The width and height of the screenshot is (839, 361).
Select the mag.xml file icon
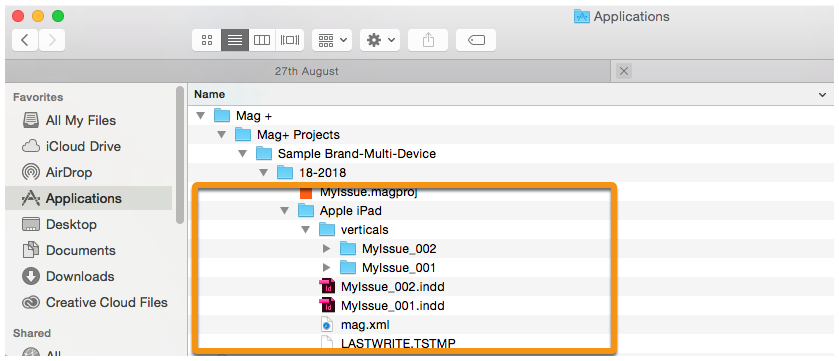coord(327,325)
